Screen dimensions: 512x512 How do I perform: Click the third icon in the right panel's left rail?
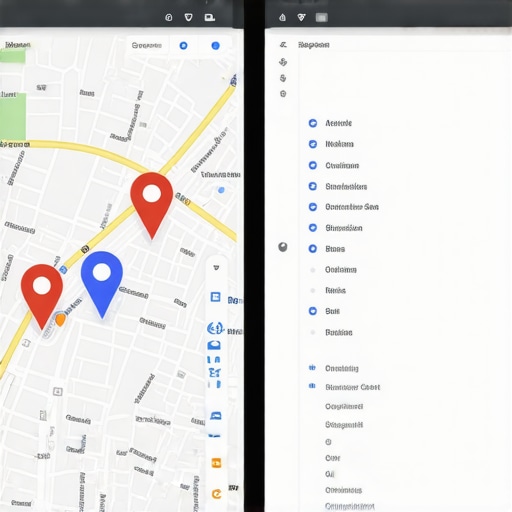coord(283,78)
